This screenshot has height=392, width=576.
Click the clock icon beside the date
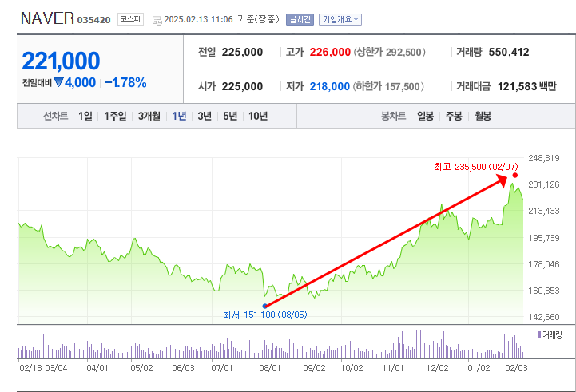click(x=157, y=21)
